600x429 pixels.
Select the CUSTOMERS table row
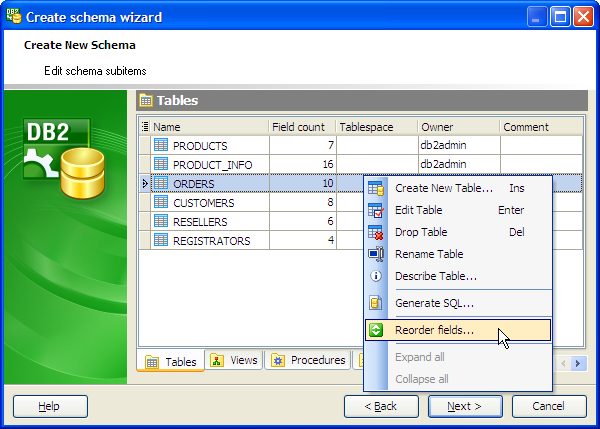(206, 203)
